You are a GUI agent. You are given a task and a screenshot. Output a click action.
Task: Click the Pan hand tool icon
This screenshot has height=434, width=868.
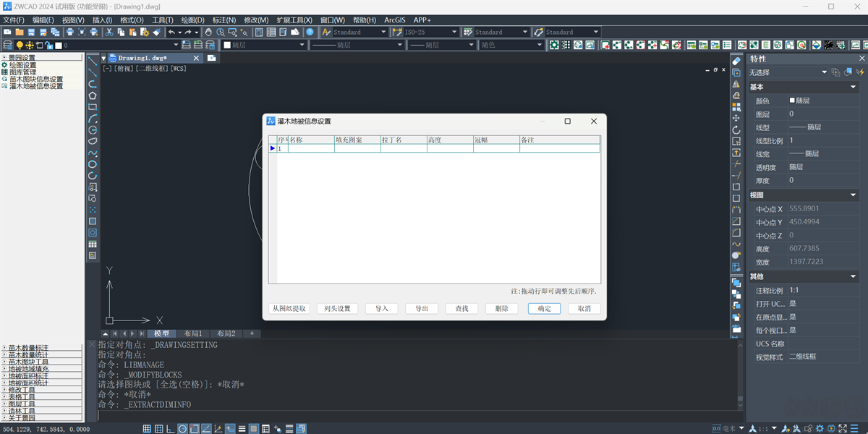pyautogui.click(x=208, y=32)
